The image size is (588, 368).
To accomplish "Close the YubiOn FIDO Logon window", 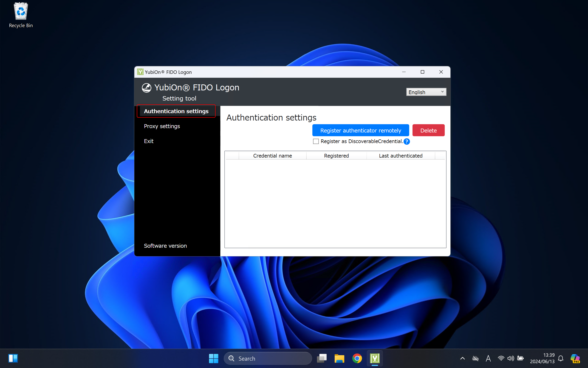I will 441,72.
